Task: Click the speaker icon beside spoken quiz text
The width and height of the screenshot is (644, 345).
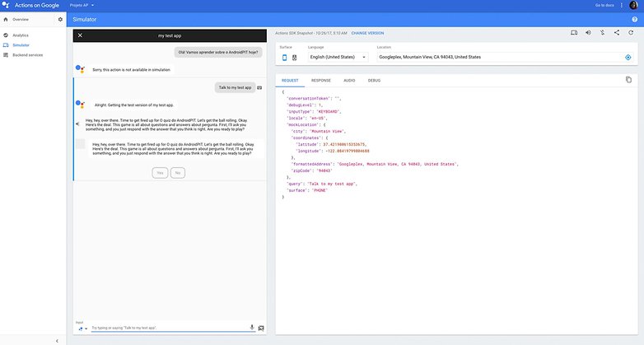Action: pos(77,124)
